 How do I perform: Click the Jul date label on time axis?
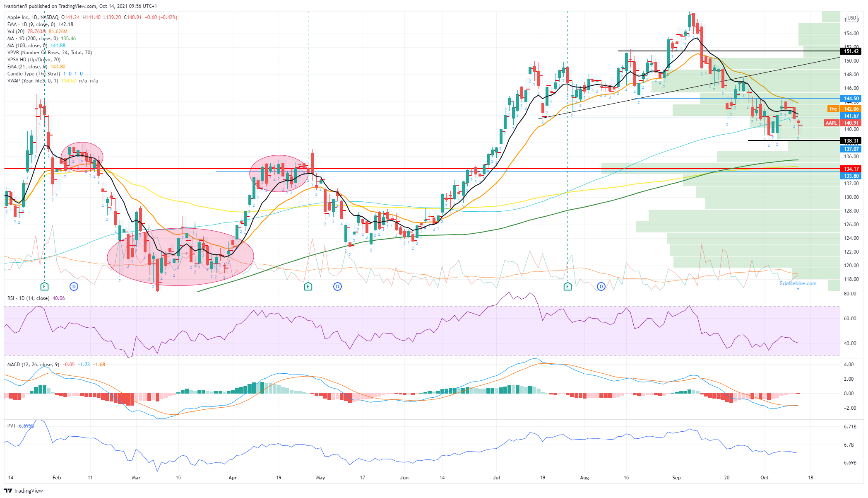496,478
